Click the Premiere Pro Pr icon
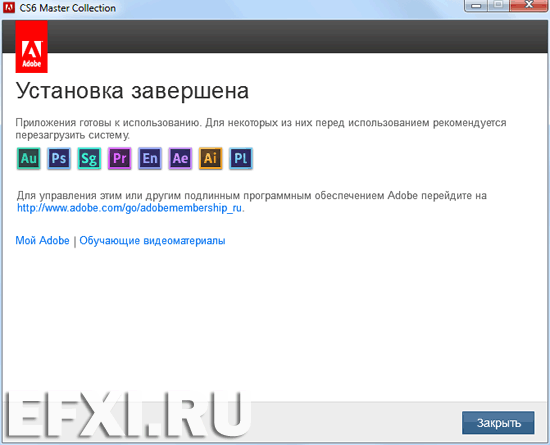 120,159
